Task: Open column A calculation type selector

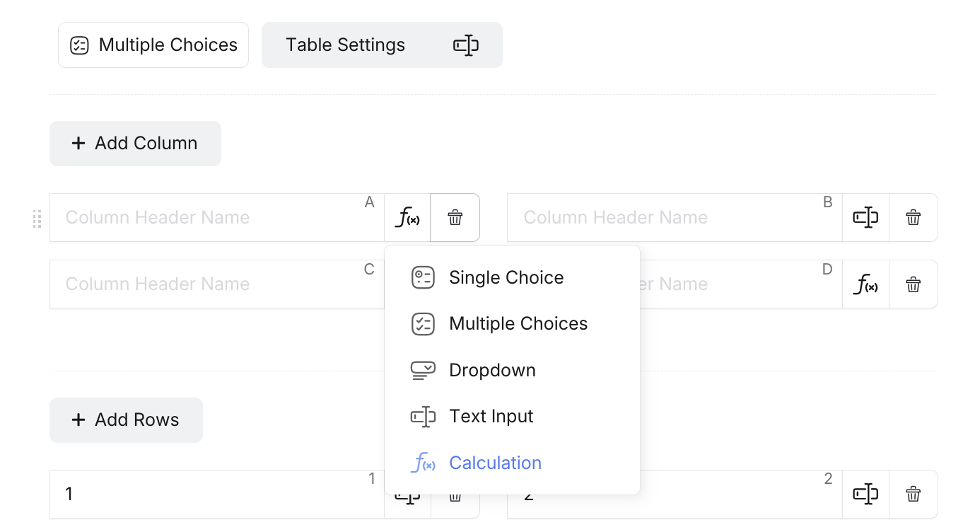Action: coord(407,218)
